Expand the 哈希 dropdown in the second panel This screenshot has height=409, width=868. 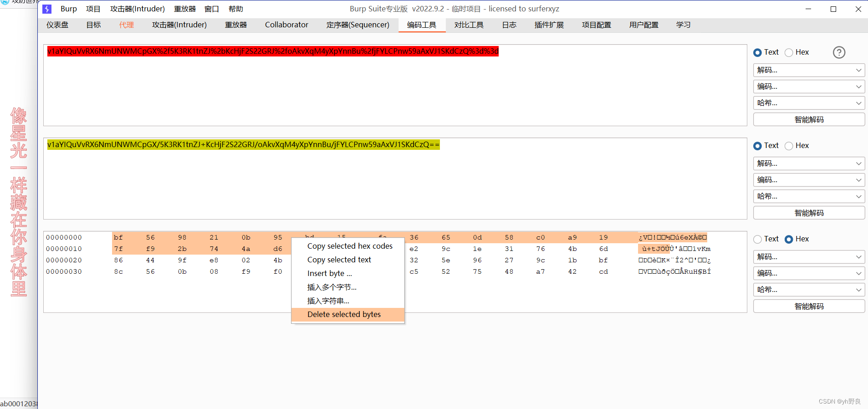(809, 196)
